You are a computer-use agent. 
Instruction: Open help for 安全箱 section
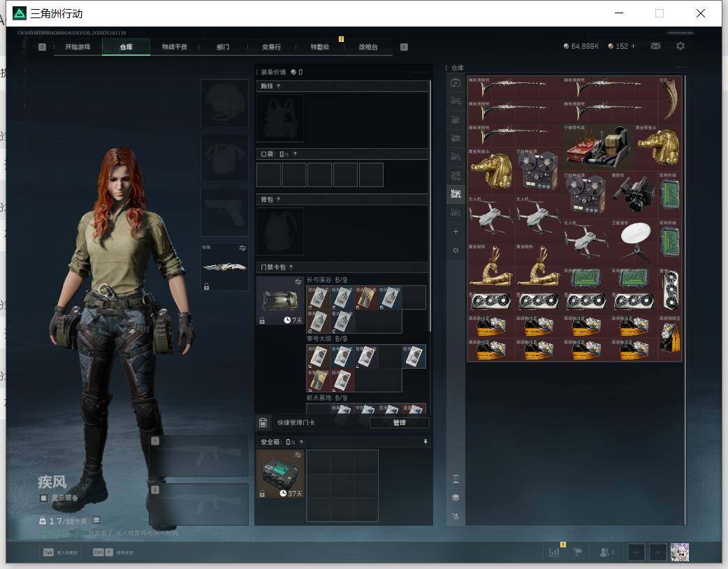[x=301, y=442]
